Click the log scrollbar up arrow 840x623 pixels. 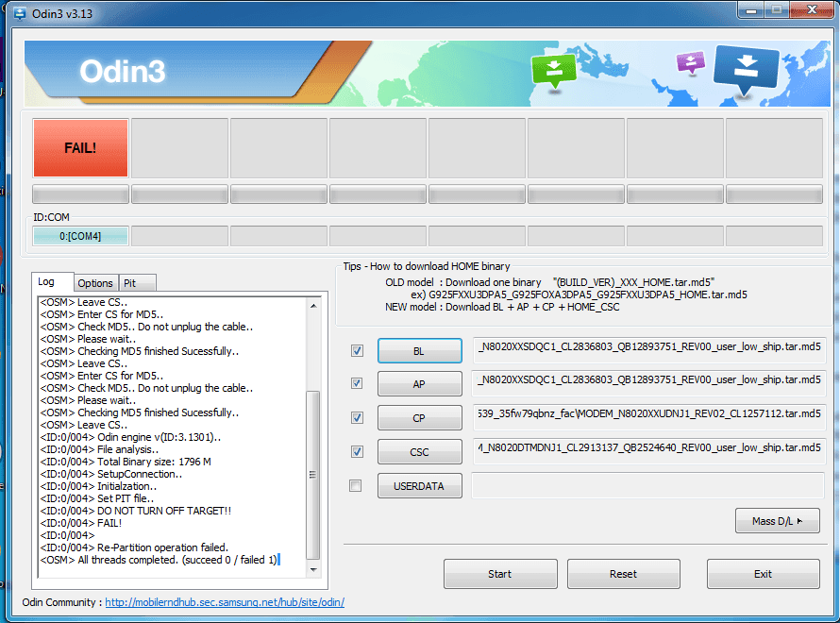click(313, 306)
